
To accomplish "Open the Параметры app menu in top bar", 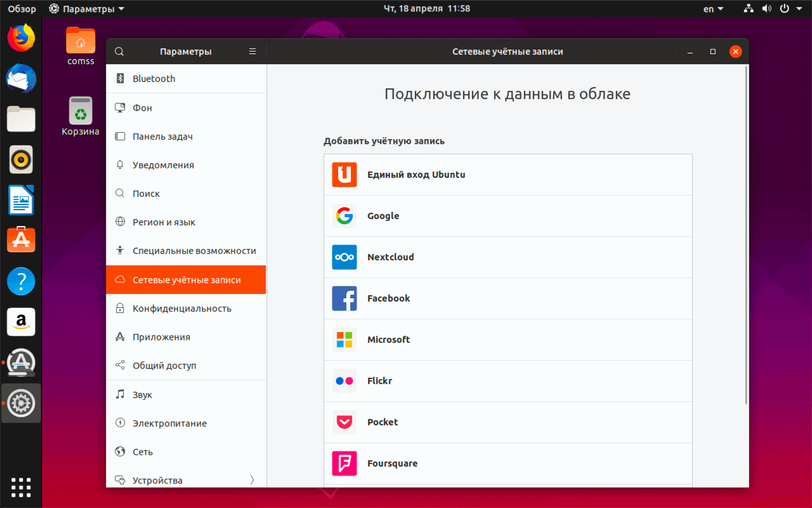I will coord(87,9).
